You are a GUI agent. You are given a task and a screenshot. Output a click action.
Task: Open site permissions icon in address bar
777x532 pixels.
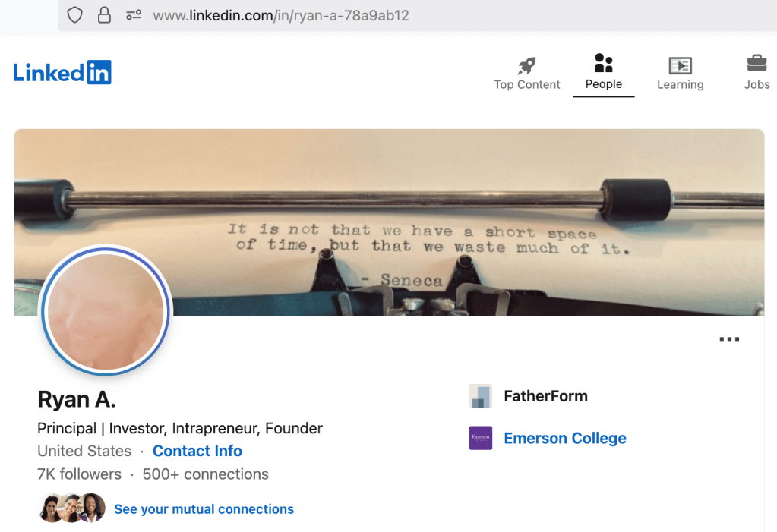point(134,15)
